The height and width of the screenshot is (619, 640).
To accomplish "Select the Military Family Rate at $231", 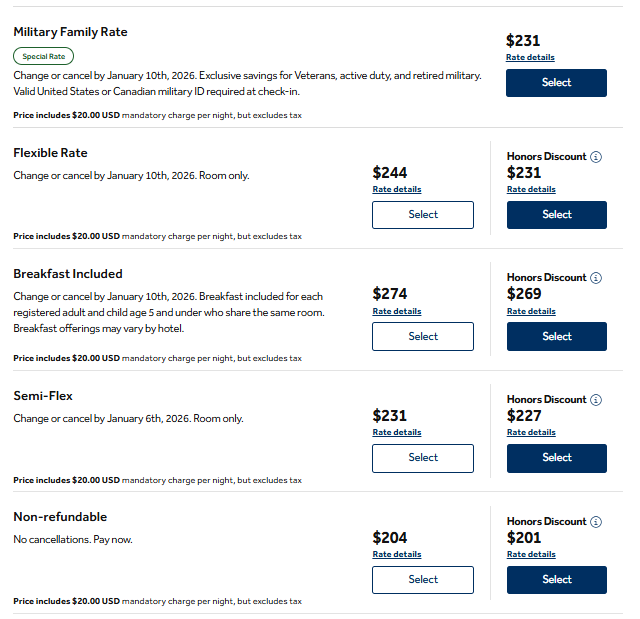I will 556,83.
